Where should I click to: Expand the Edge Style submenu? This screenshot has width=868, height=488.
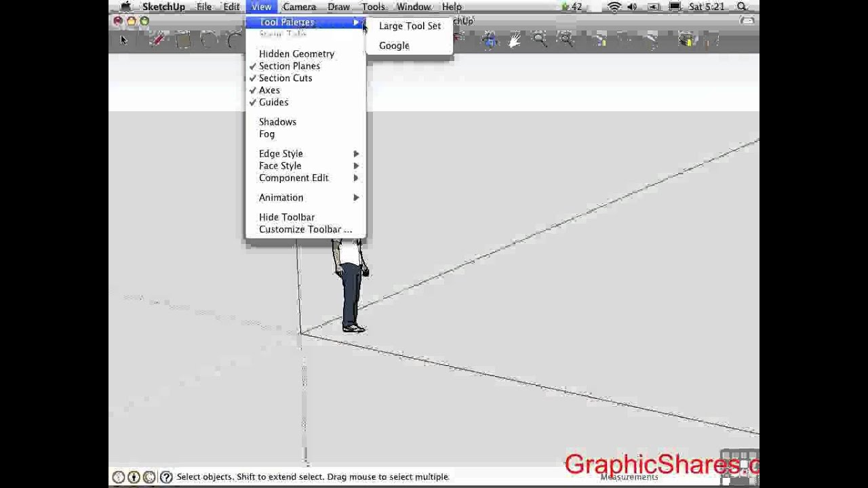[x=305, y=154]
